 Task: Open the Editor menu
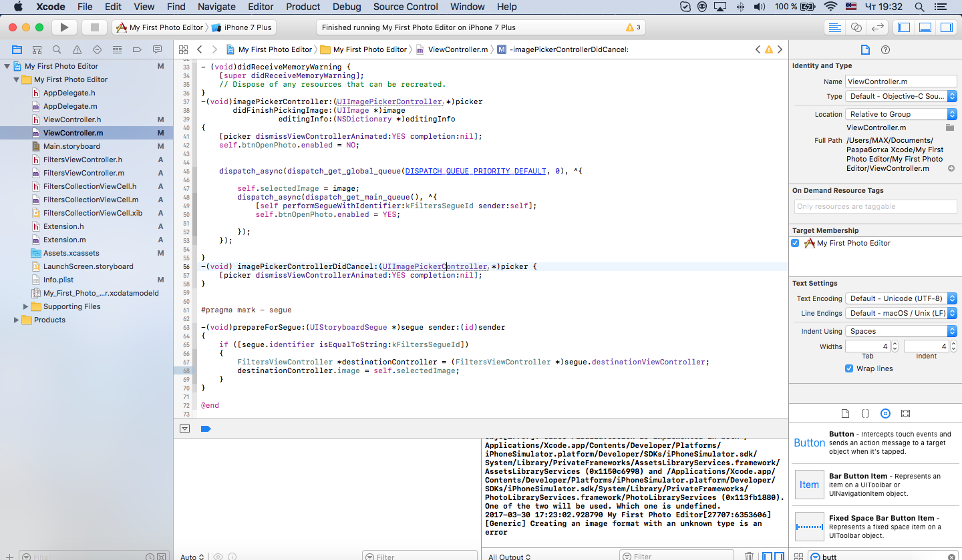(x=261, y=7)
